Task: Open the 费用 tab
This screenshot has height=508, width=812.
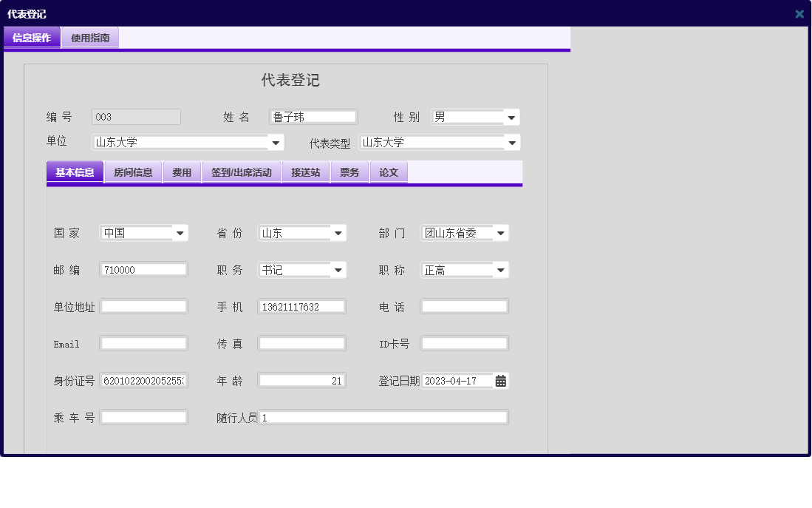Action: click(x=182, y=172)
